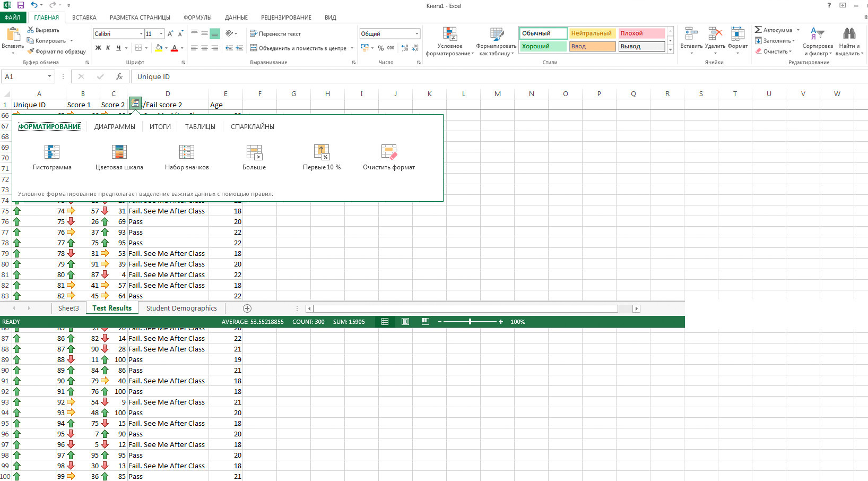The height and width of the screenshot is (481, 868).
Task: Click the Quick Analysis button near the header row
Action: (135, 103)
